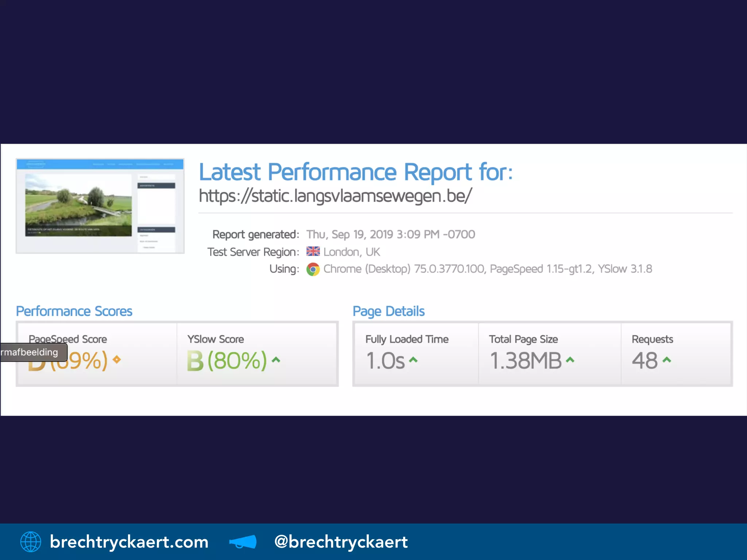Screen dimensions: 747x560
Task: Click the green arrow beside YSlow score
Action: pos(276,360)
